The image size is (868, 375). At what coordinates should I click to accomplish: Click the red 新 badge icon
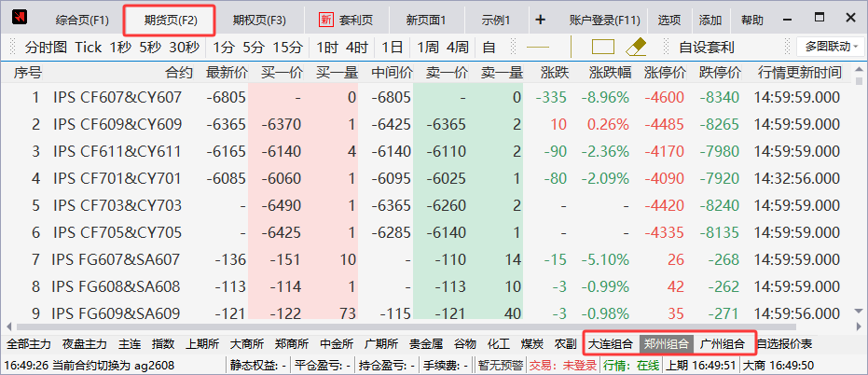point(326,20)
